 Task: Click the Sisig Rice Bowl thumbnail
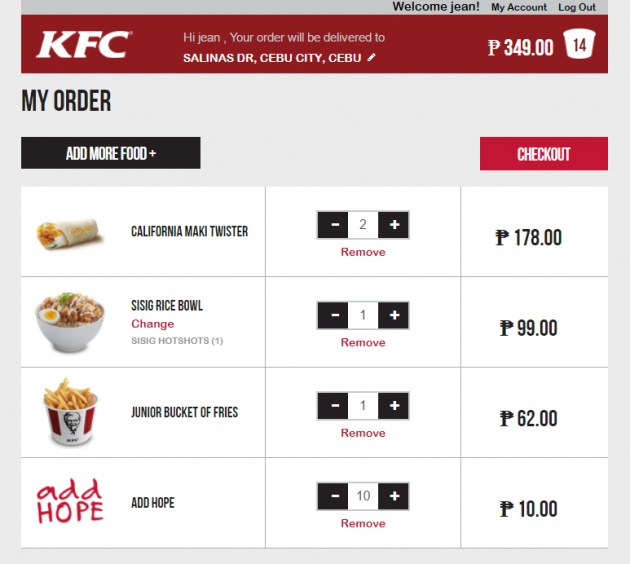[70, 322]
